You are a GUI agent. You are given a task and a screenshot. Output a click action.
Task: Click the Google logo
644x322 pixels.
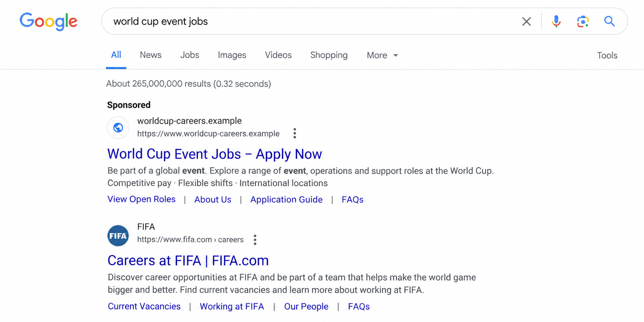click(x=48, y=21)
